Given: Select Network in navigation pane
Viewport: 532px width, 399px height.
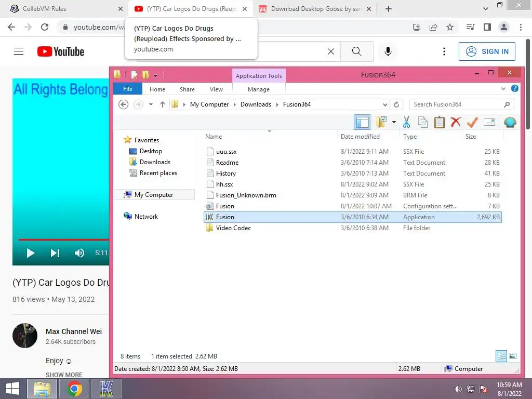Looking at the screenshot, I should click(x=146, y=216).
